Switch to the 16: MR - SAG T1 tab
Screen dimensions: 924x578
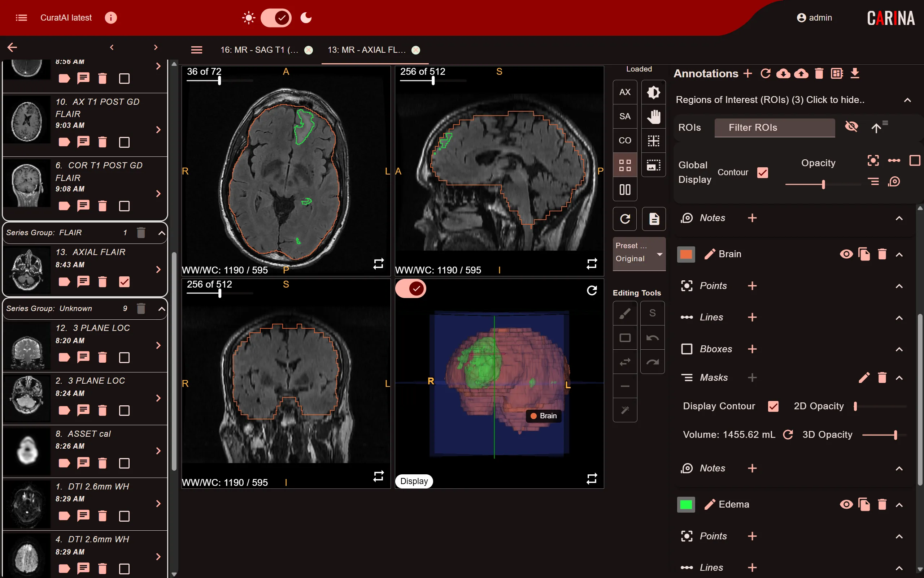pyautogui.click(x=259, y=50)
